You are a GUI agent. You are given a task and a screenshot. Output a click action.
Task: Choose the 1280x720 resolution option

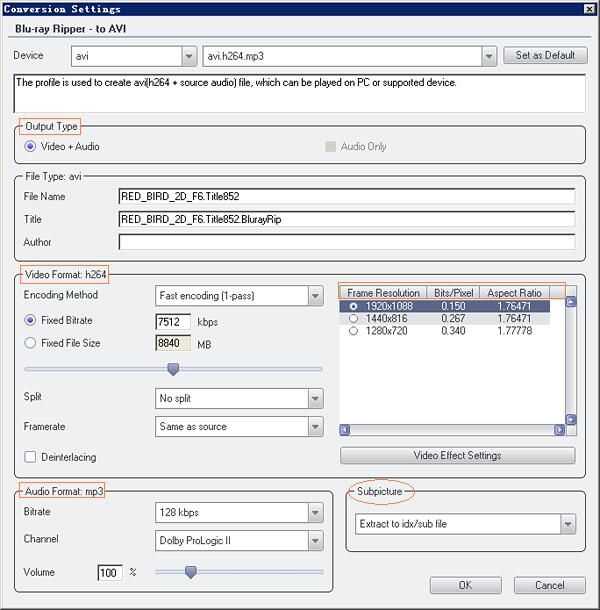click(x=353, y=331)
